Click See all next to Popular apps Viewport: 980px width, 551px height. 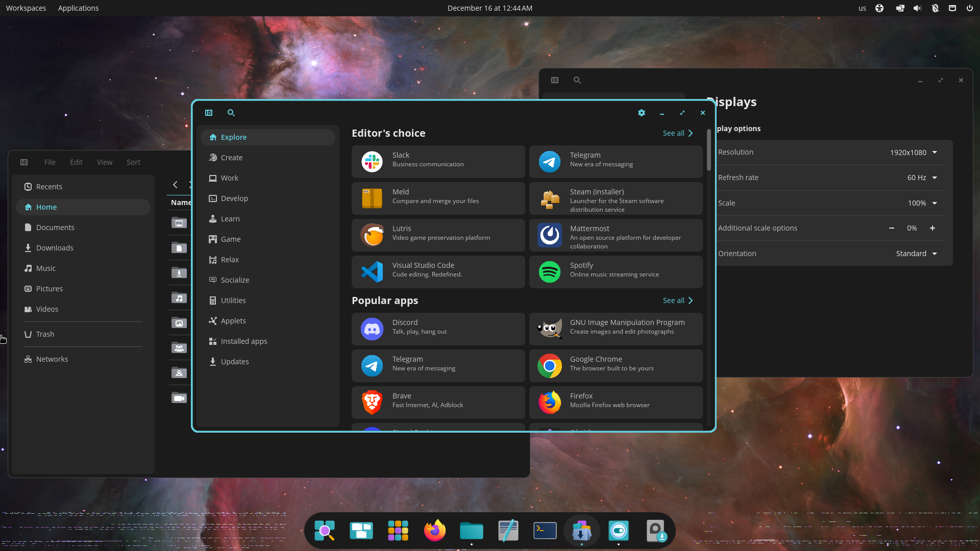677,300
